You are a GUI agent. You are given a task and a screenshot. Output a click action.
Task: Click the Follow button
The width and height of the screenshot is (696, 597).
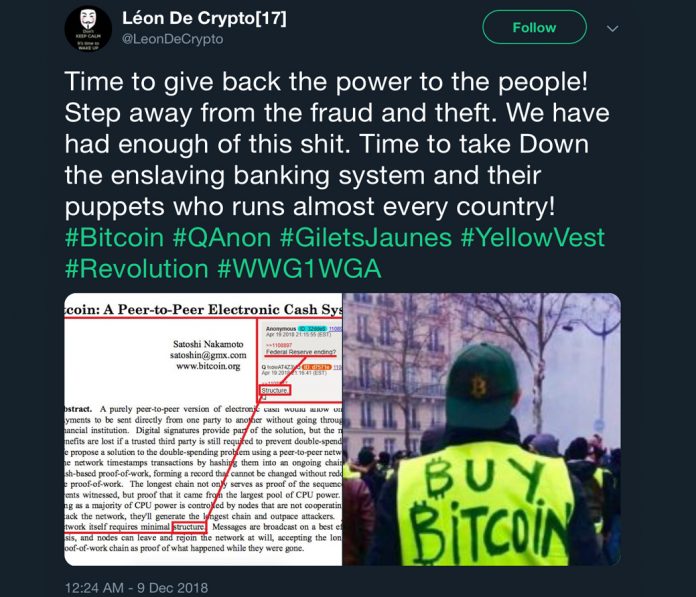[x=534, y=28]
